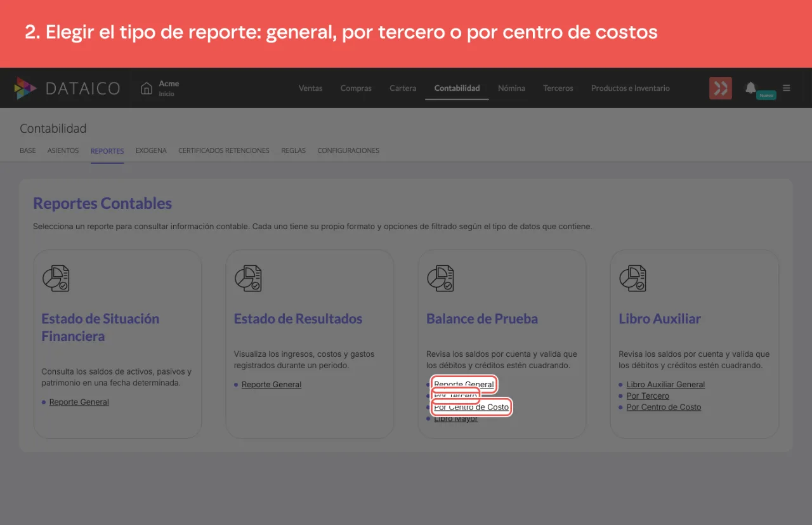Open Reporte General under Balance de Prueba

tap(464, 385)
